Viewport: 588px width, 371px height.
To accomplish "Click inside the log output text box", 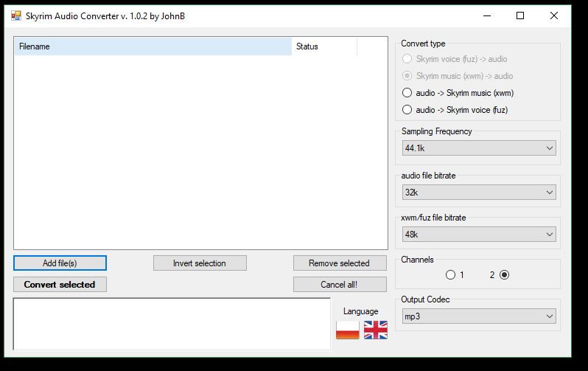I will click(172, 324).
